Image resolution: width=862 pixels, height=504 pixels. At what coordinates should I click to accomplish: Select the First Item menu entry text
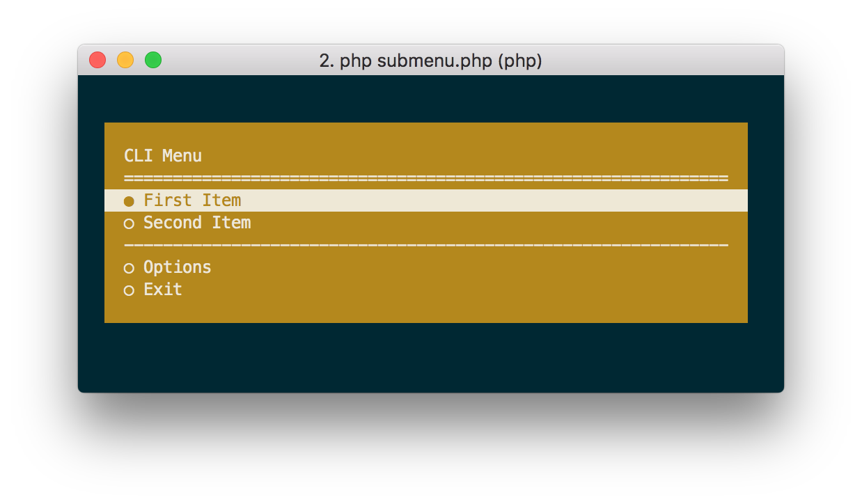192,200
